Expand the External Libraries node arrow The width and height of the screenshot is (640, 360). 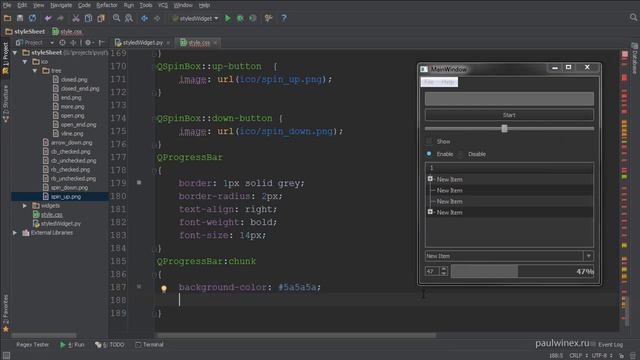coord(15,233)
